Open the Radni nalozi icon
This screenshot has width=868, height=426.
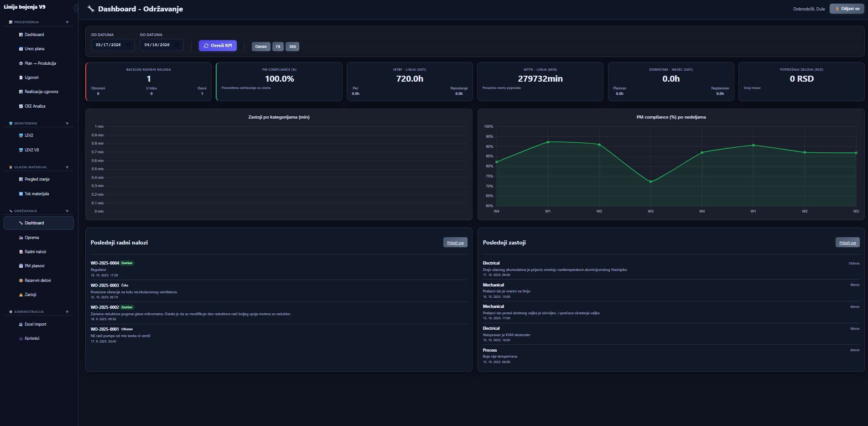[x=21, y=252]
